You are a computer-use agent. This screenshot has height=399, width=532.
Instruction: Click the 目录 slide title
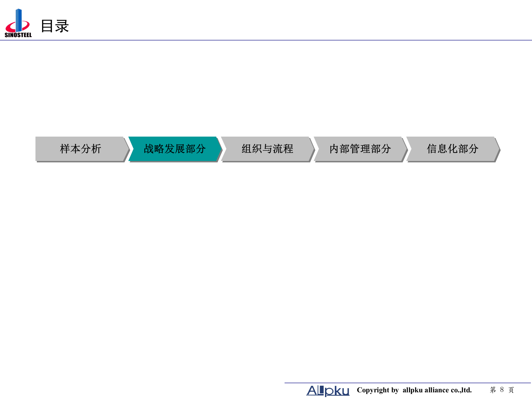click(55, 26)
